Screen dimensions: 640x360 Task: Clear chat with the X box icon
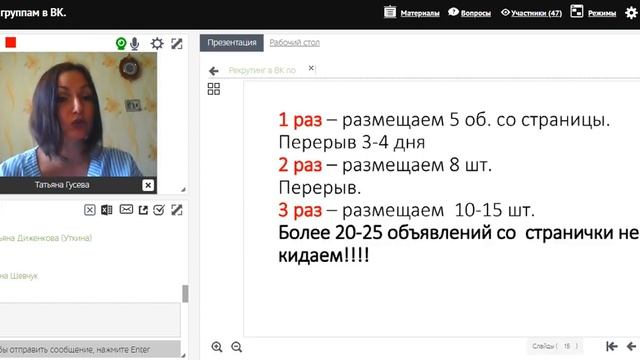[90, 210]
